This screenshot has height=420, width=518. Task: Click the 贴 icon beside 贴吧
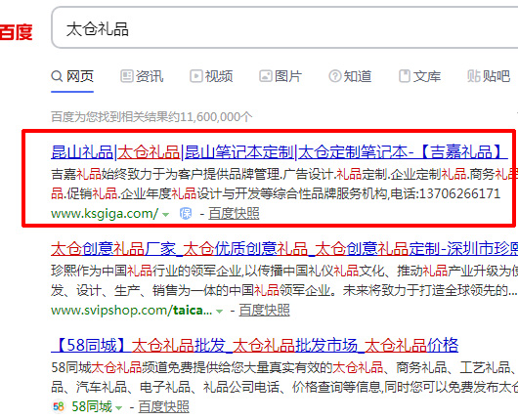[473, 76]
